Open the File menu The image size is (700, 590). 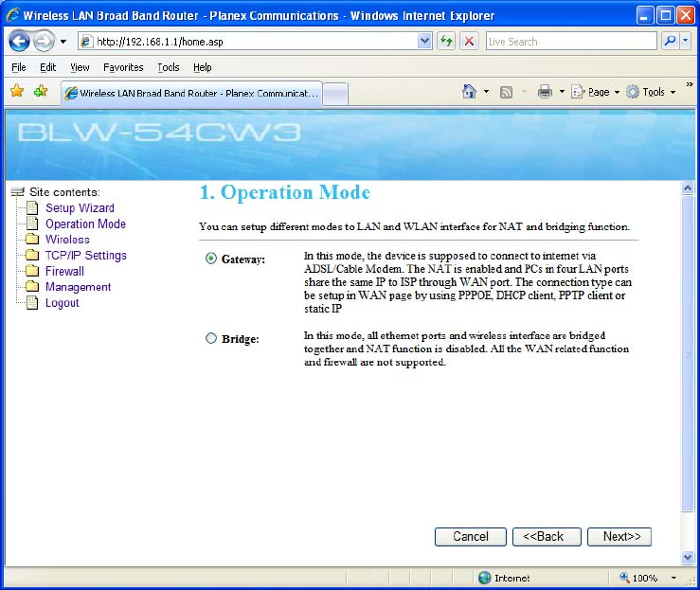[x=18, y=67]
